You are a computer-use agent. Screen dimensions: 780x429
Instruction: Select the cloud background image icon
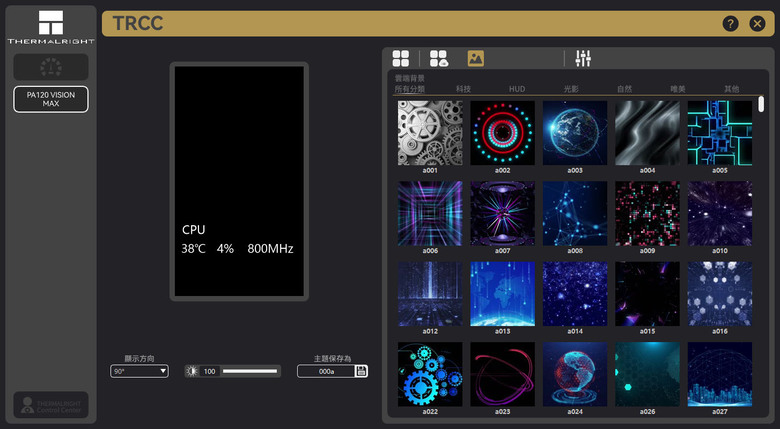pyautogui.click(x=476, y=58)
